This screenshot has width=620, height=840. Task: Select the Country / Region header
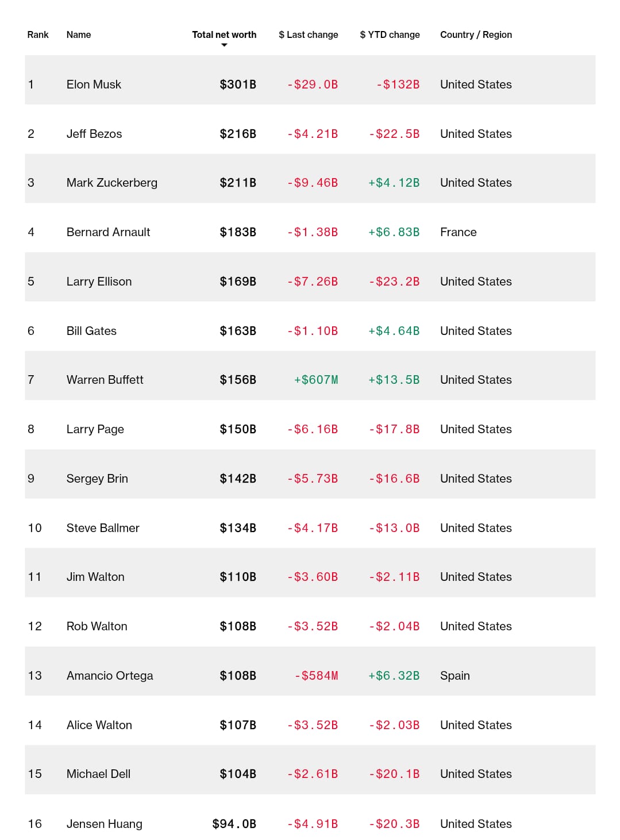tap(476, 34)
